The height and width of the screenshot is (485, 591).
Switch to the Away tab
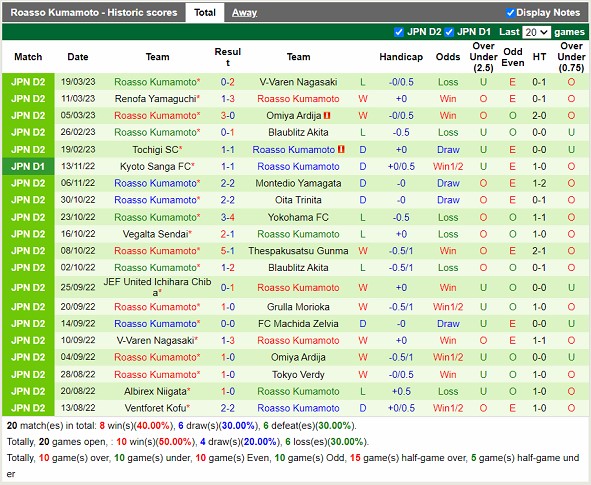[x=244, y=13]
